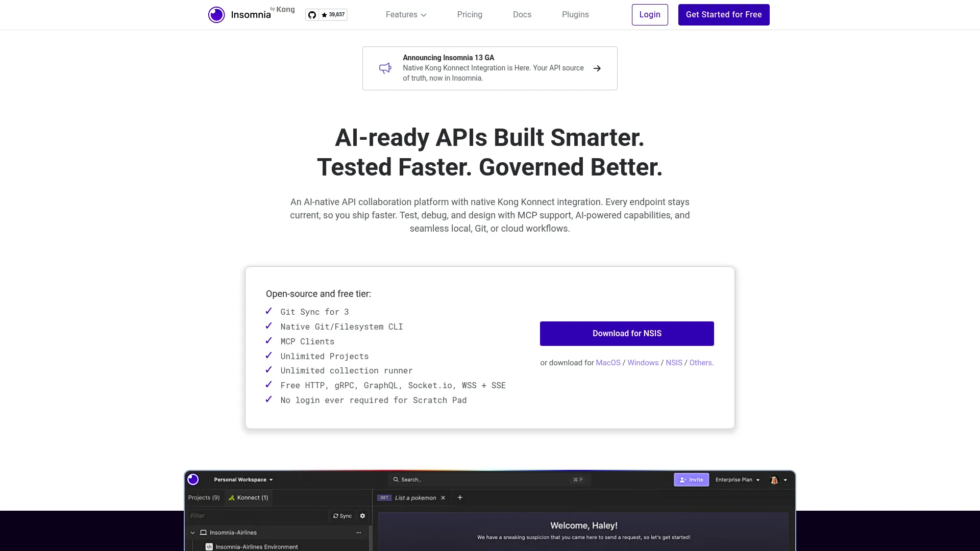
Task: Click the Windows download link
Action: (643, 363)
